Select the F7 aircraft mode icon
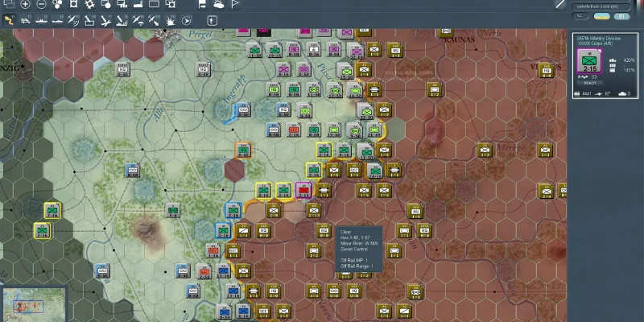The image size is (644, 322). [x=105, y=20]
